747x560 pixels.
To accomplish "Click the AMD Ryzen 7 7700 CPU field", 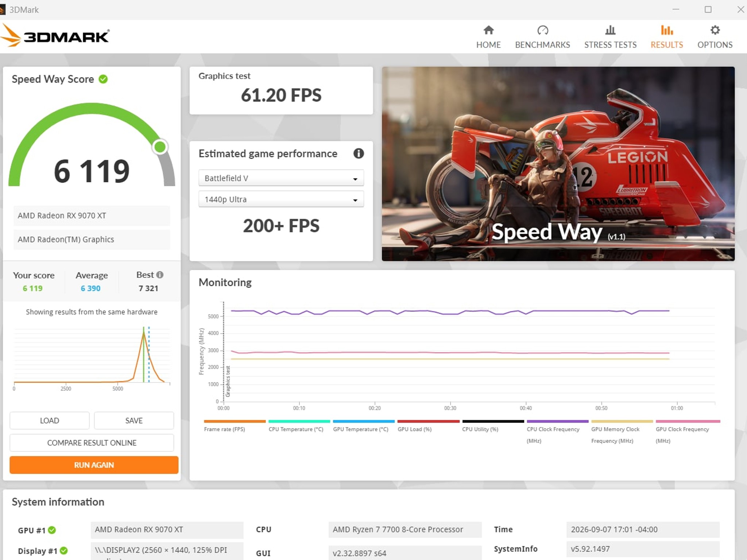I will [x=405, y=529].
